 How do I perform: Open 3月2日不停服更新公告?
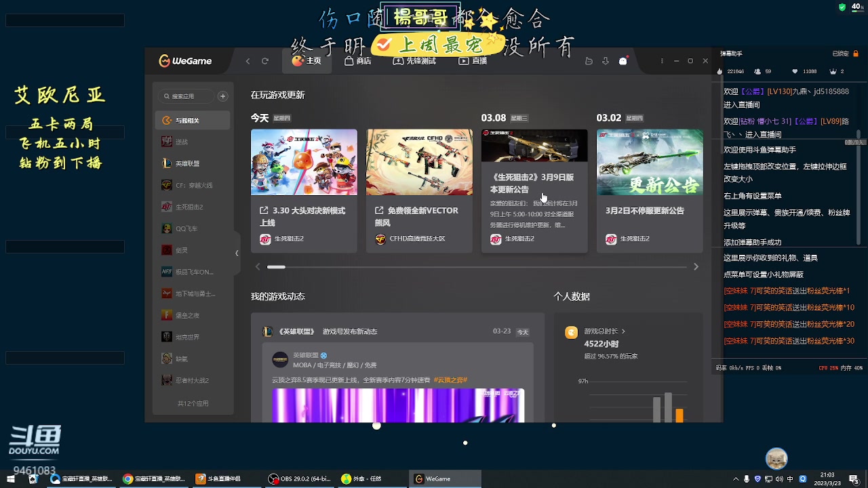click(645, 211)
